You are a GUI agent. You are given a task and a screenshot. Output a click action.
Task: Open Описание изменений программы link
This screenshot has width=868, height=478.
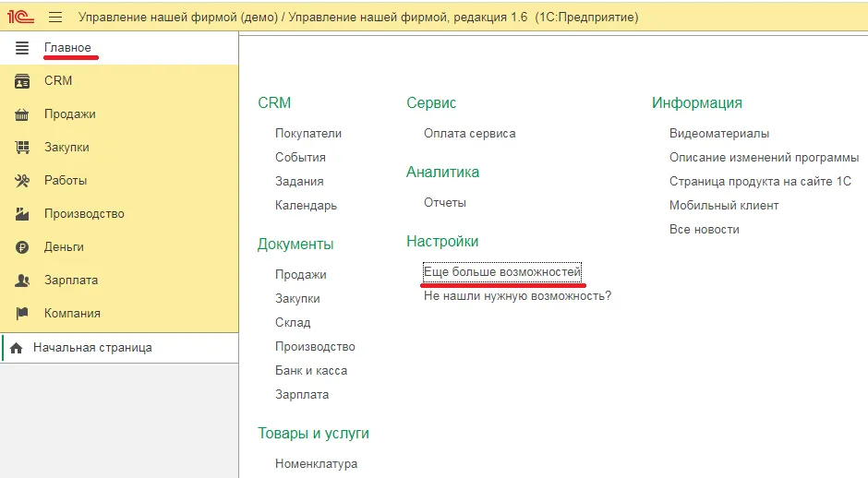click(764, 157)
